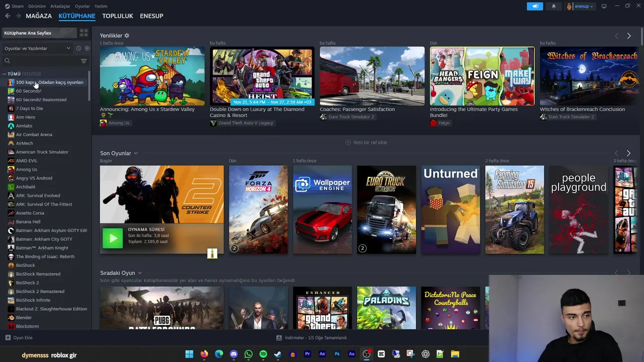Image resolution: width=644 pixels, height=362 pixels.
Task: Open the Sıradaki Oyun shelf dropdown
Action: tap(139, 273)
